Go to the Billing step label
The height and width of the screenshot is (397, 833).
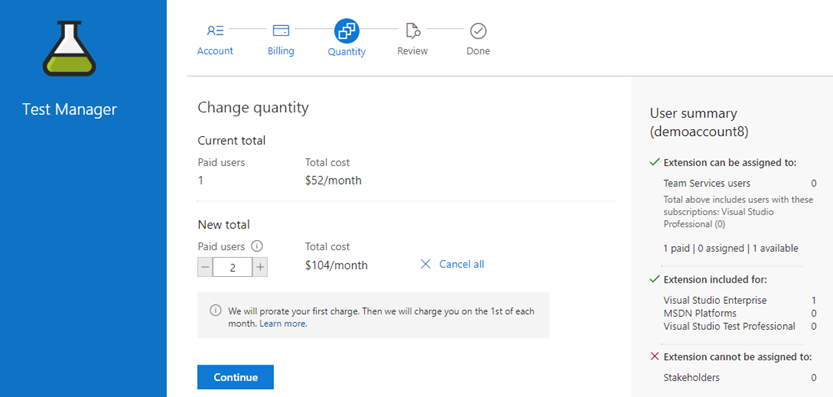pyautogui.click(x=280, y=52)
